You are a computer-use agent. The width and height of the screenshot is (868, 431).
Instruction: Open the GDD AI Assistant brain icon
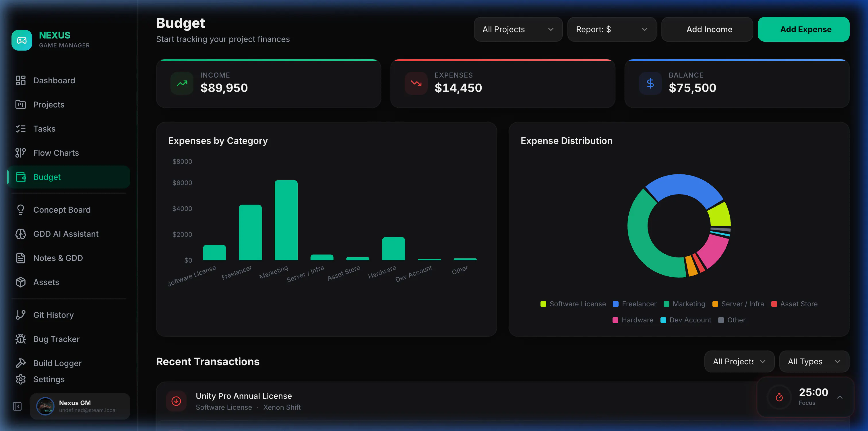point(21,234)
